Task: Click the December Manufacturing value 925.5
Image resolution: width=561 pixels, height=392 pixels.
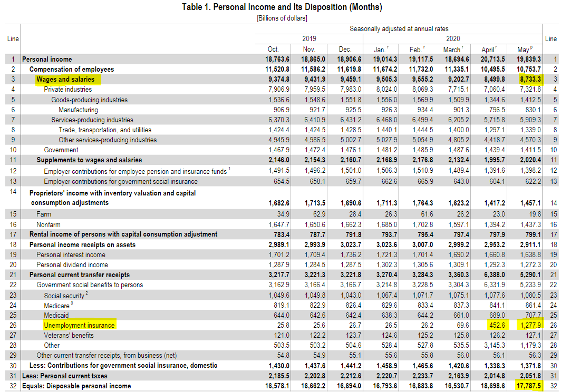Action: (353, 110)
